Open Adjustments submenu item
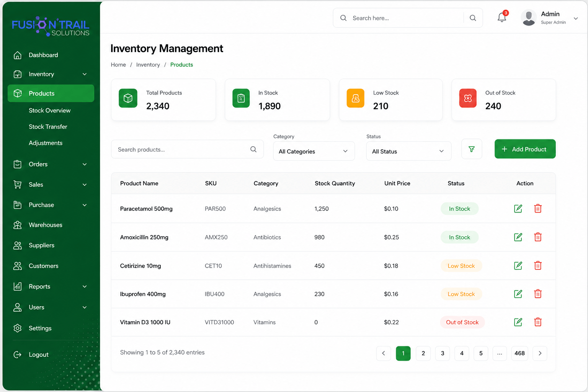The image size is (588, 392). tap(46, 143)
